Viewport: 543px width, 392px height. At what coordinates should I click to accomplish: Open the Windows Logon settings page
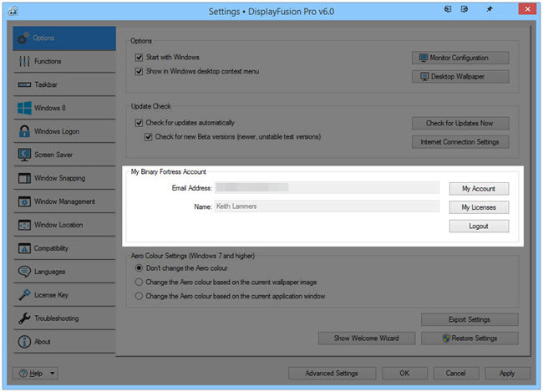pyautogui.click(x=64, y=131)
